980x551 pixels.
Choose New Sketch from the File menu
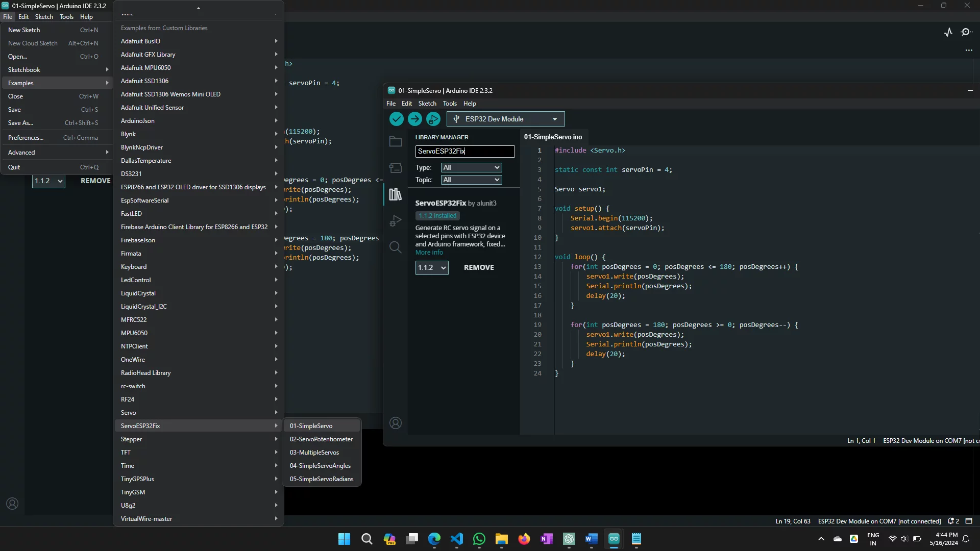pyautogui.click(x=56, y=30)
